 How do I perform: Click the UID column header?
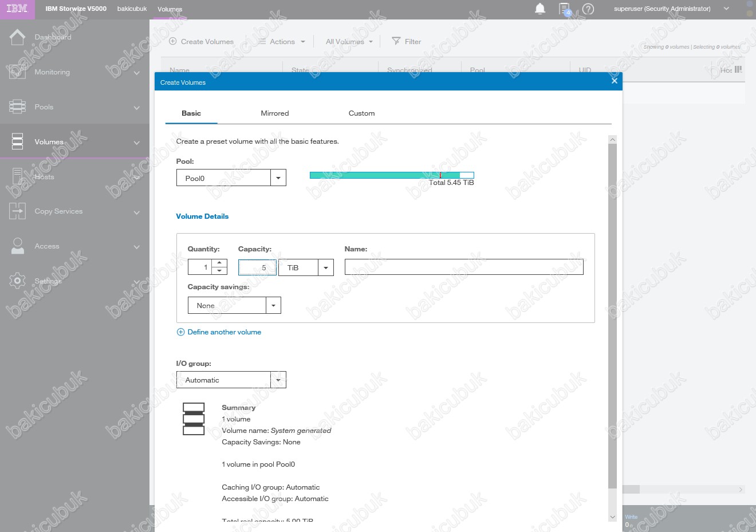[585, 70]
